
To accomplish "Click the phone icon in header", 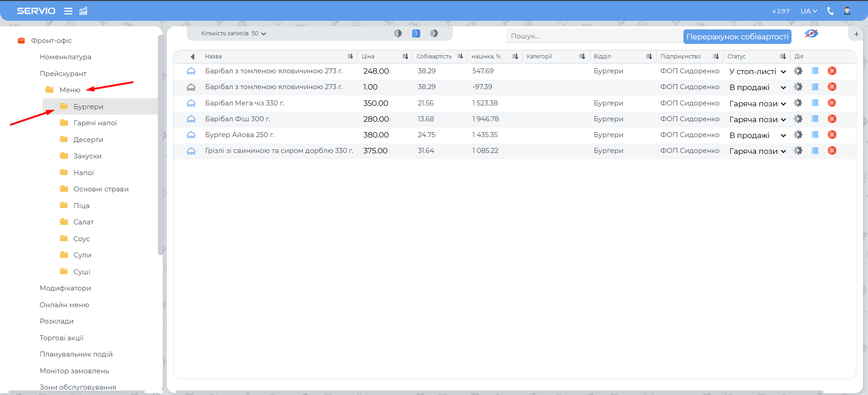I will click(x=830, y=11).
